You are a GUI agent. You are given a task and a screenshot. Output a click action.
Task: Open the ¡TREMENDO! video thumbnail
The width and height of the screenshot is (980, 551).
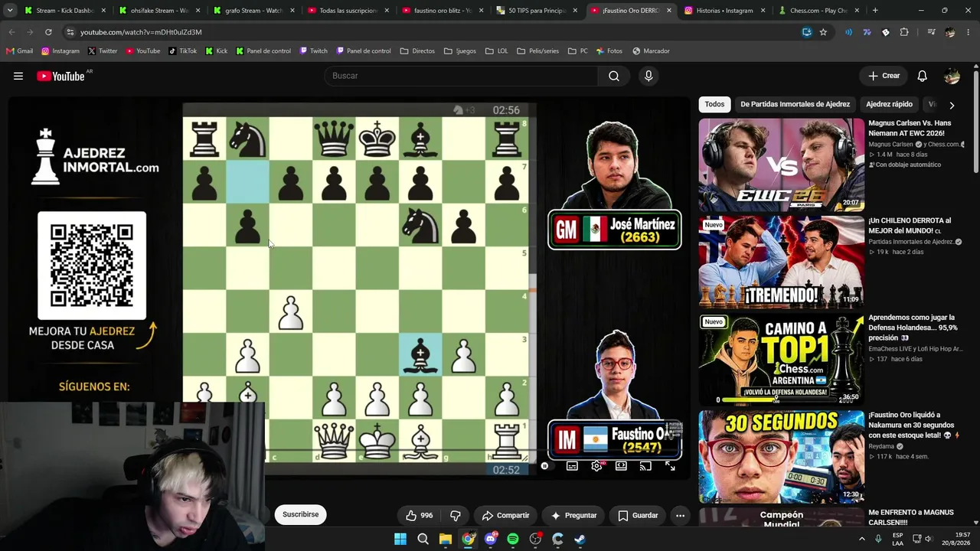pos(781,262)
